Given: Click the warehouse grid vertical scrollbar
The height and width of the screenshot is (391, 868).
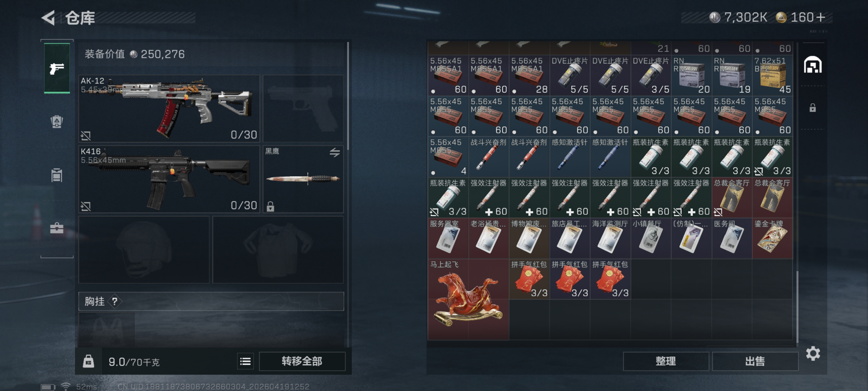Looking at the screenshot, I should click(797, 307).
